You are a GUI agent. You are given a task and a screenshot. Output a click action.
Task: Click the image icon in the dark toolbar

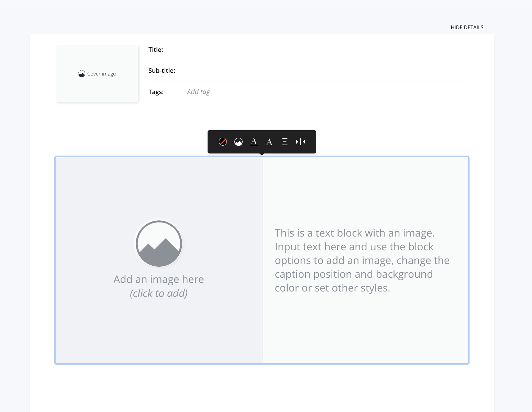[239, 142]
